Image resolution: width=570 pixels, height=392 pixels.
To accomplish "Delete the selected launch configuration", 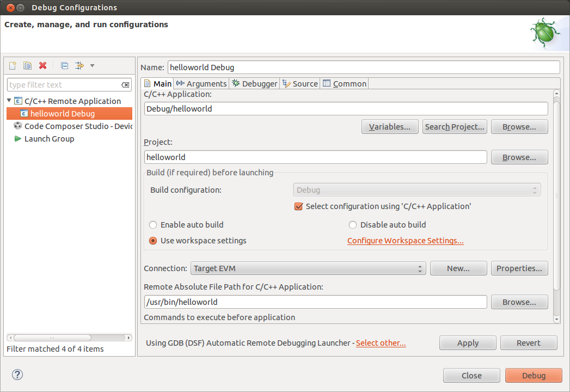I will 42,65.
